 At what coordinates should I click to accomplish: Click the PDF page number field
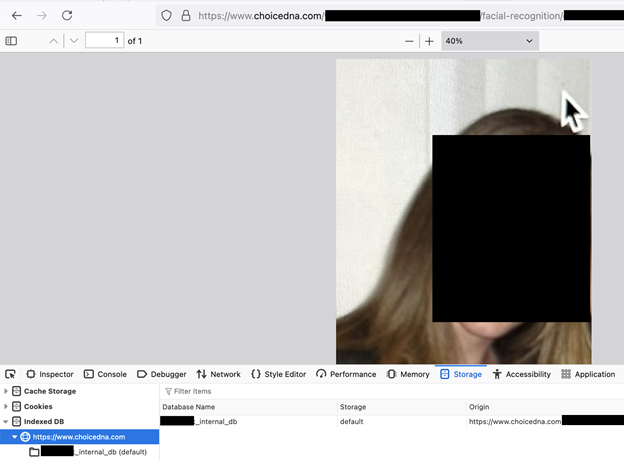tap(104, 40)
